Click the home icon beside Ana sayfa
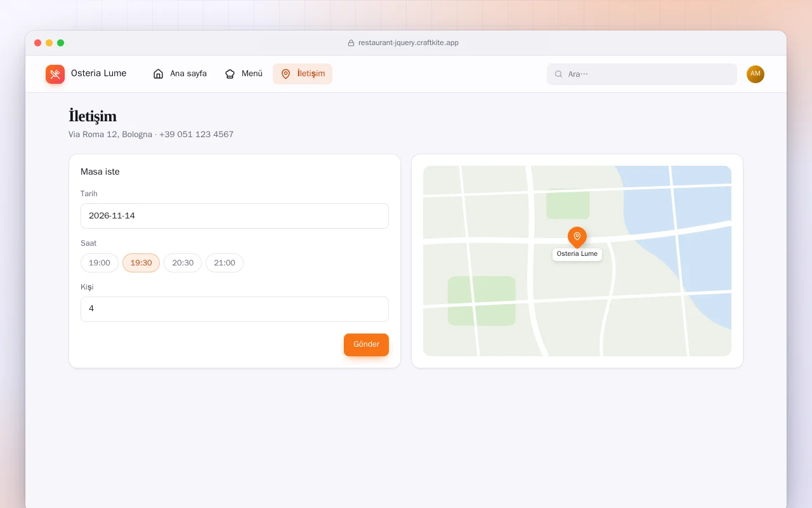Screen dimensions: 812x508 click(159, 74)
